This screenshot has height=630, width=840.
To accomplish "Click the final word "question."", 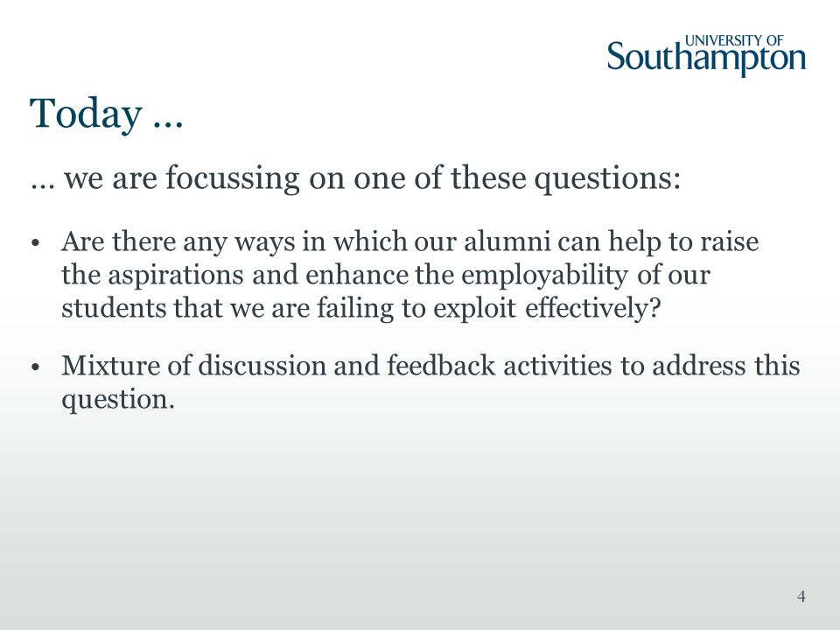I will point(118,400).
